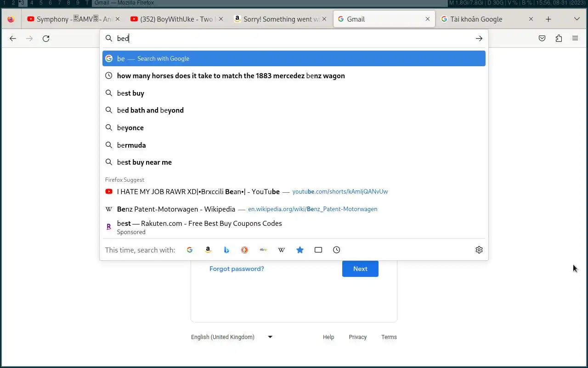This screenshot has width=588, height=368.
Task: Click the Next button
Action: pos(360,269)
